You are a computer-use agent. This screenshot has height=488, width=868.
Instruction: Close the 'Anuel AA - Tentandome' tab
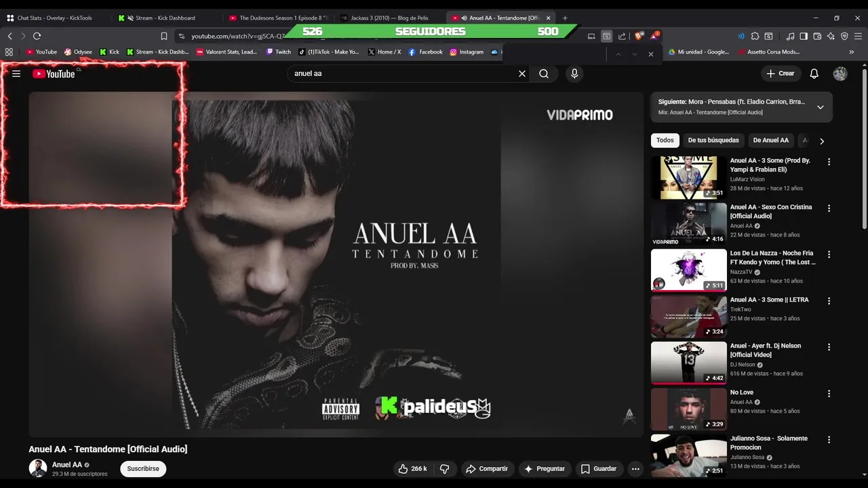tap(549, 18)
